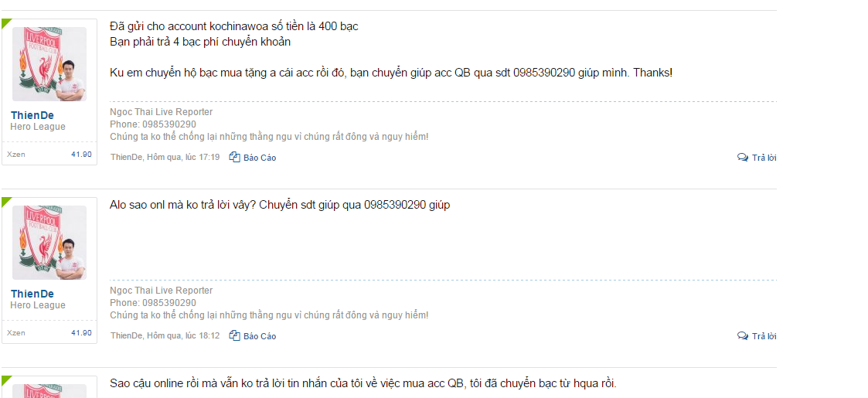Click the Trả lời speech-bubble icon in the 18:12 post
868x398 pixels.
[x=742, y=336]
